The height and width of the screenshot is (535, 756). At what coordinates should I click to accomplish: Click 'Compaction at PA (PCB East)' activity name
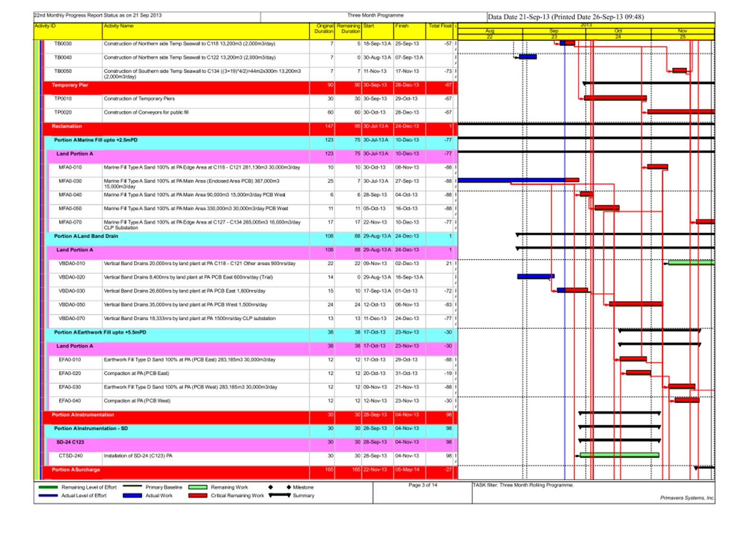(x=136, y=373)
